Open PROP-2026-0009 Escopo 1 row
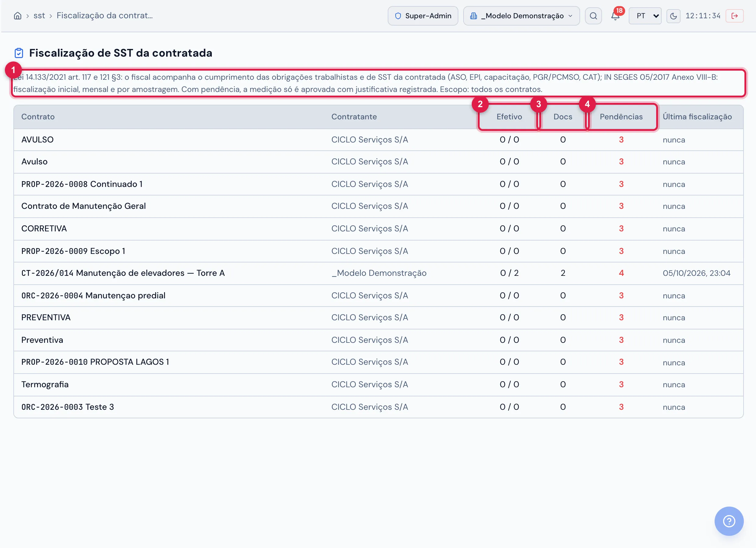The width and height of the screenshot is (756, 548). point(378,251)
